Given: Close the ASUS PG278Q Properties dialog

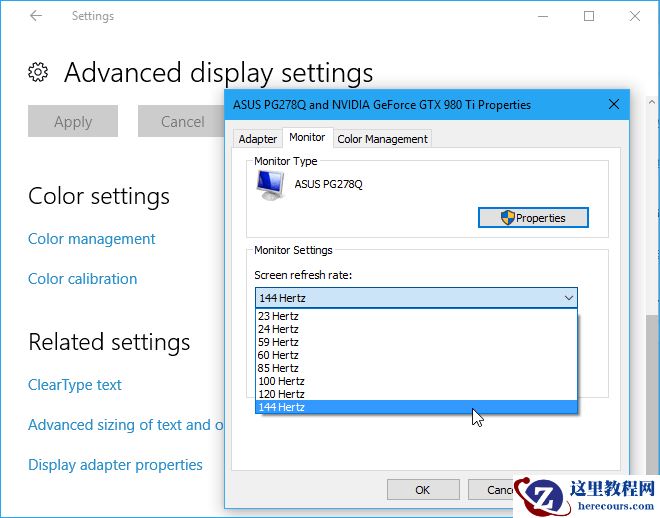Looking at the screenshot, I should 614,104.
